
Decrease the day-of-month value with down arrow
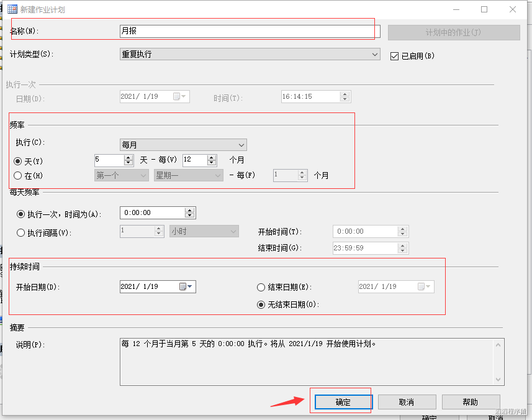coord(128,163)
